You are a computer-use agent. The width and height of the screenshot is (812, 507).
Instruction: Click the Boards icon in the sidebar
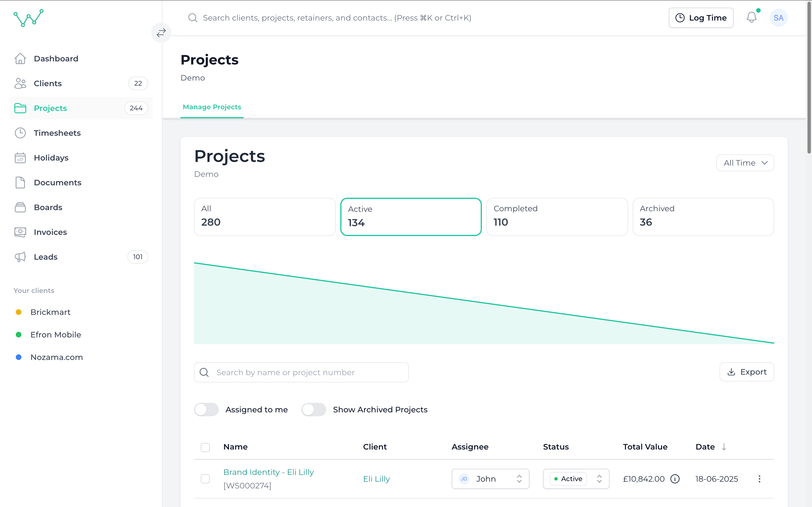coord(21,207)
